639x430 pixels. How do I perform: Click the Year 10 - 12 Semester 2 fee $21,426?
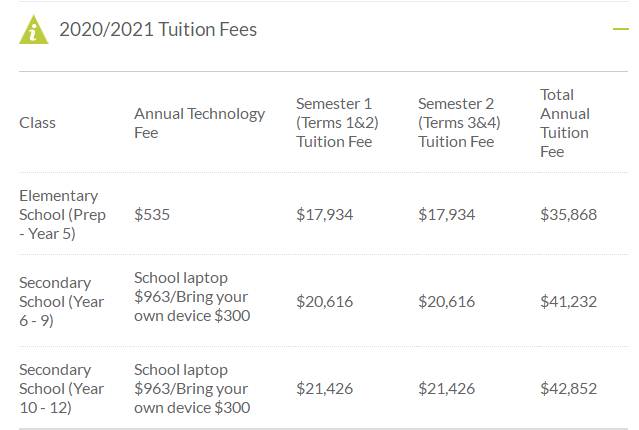coord(446,389)
